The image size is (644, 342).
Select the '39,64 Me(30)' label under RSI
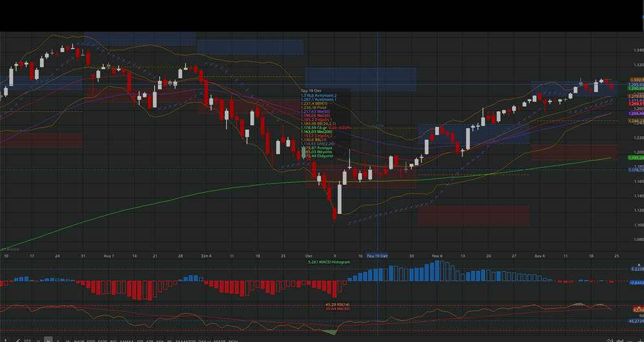tap(338, 308)
